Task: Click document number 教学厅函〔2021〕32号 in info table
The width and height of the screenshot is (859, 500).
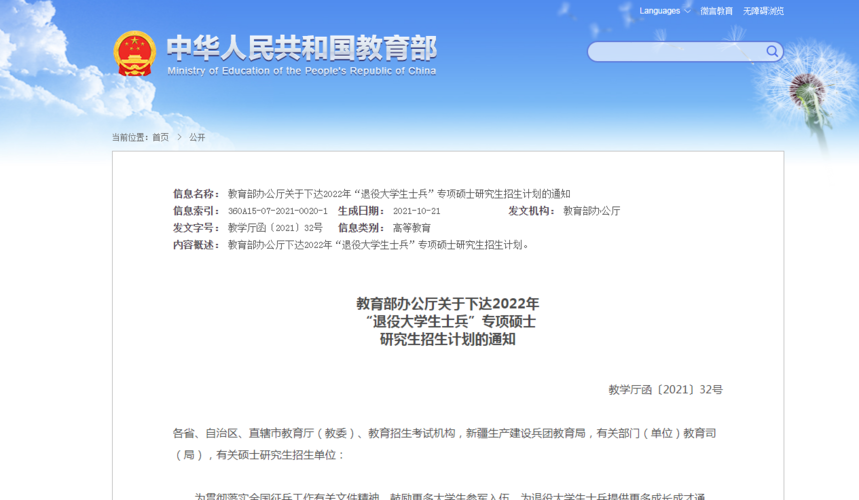Action: 275,228
